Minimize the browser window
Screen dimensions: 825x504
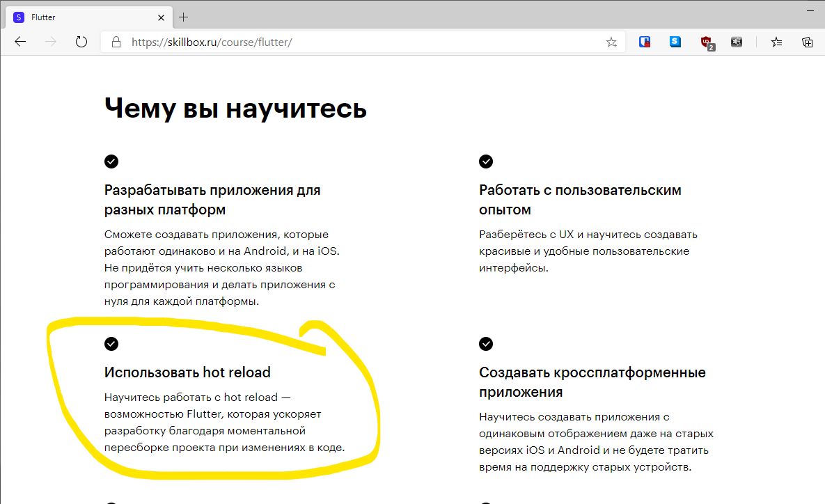pyautogui.click(x=810, y=10)
